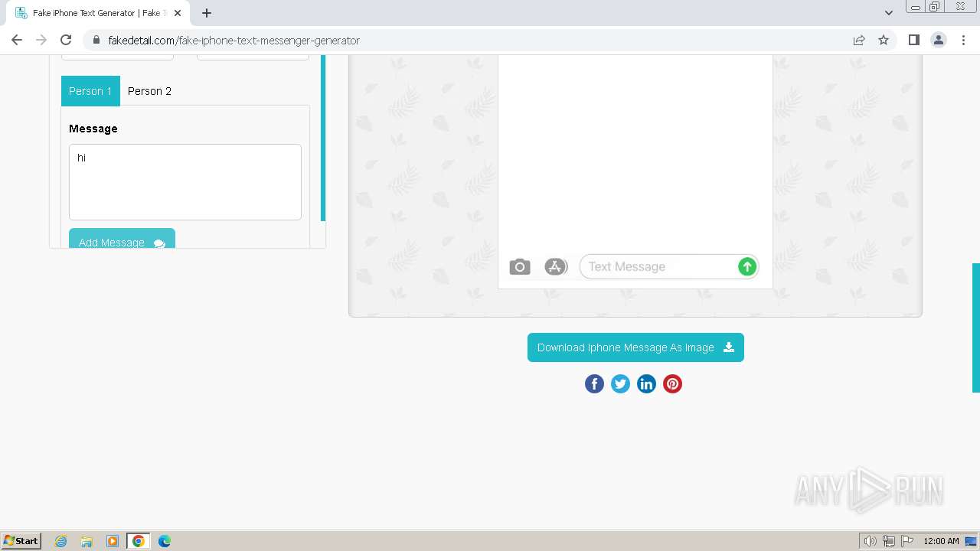Go back in browser history
Screen dimensions: 980x551
tap(17, 40)
